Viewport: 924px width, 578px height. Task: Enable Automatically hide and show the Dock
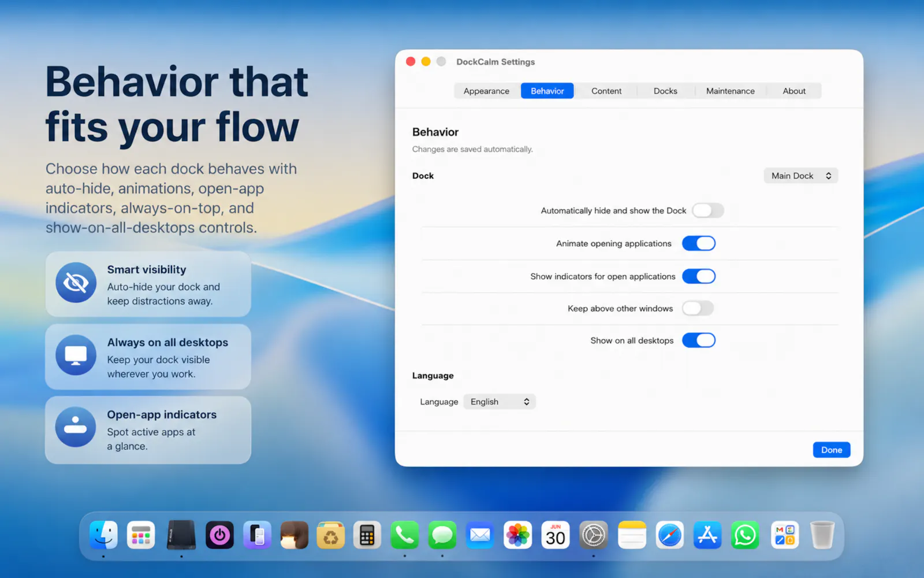tap(707, 210)
